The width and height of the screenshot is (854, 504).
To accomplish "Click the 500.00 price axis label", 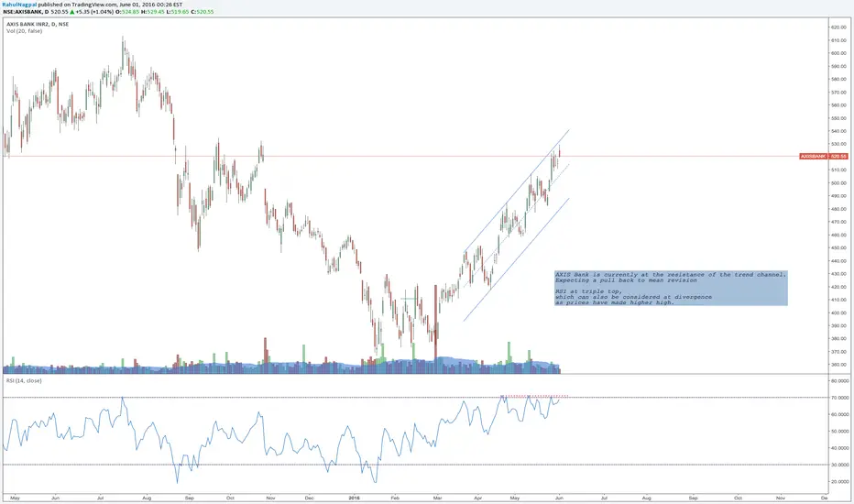I will (838, 183).
